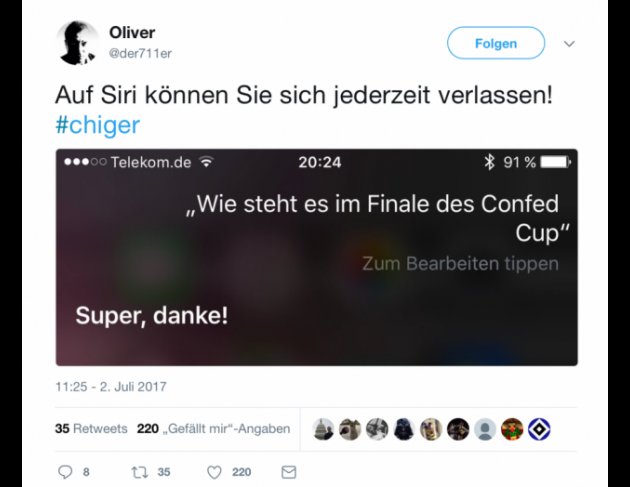The image size is (630, 487).
Task: Like the tweet with heart icon
Action: pyautogui.click(x=214, y=472)
